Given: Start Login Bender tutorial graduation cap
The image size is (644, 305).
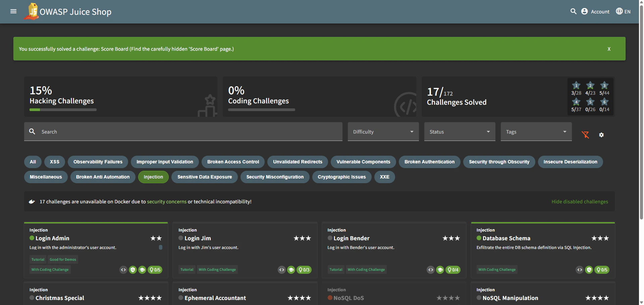Looking at the screenshot, I should pyautogui.click(x=440, y=270).
